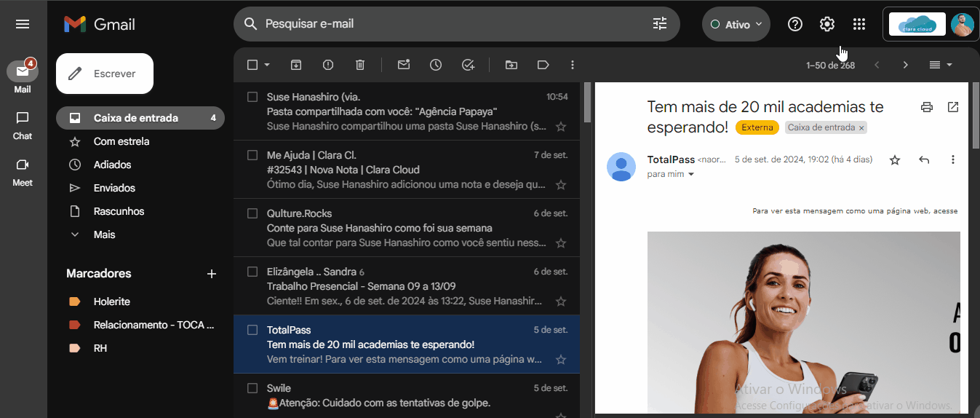This screenshot has width=980, height=418.
Task: Click the Escrever compose button
Action: (105, 74)
